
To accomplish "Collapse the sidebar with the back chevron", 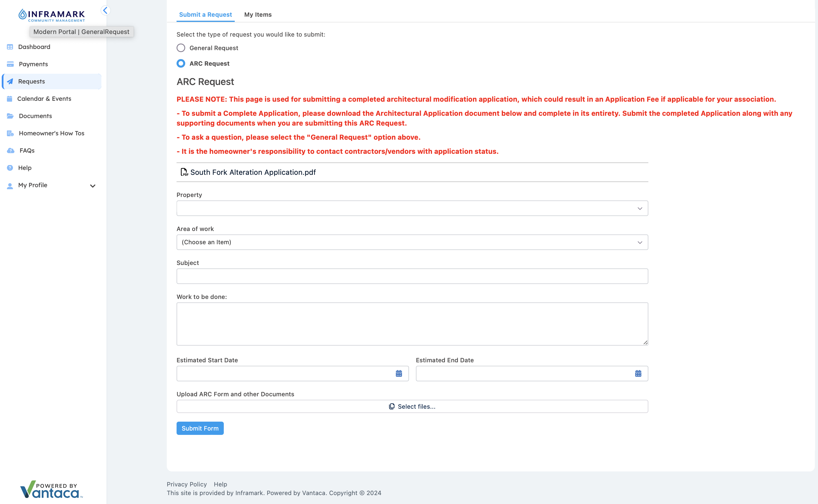I will pyautogui.click(x=105, y=11).
